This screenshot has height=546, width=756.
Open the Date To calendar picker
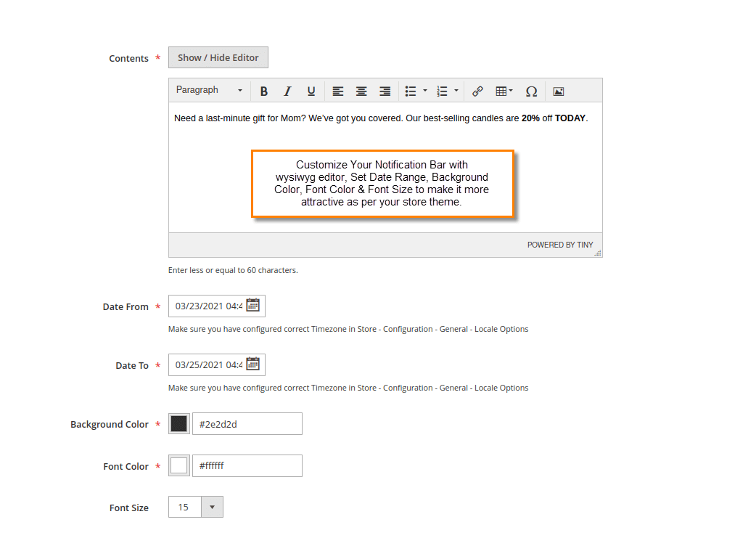tap(255, 364)
